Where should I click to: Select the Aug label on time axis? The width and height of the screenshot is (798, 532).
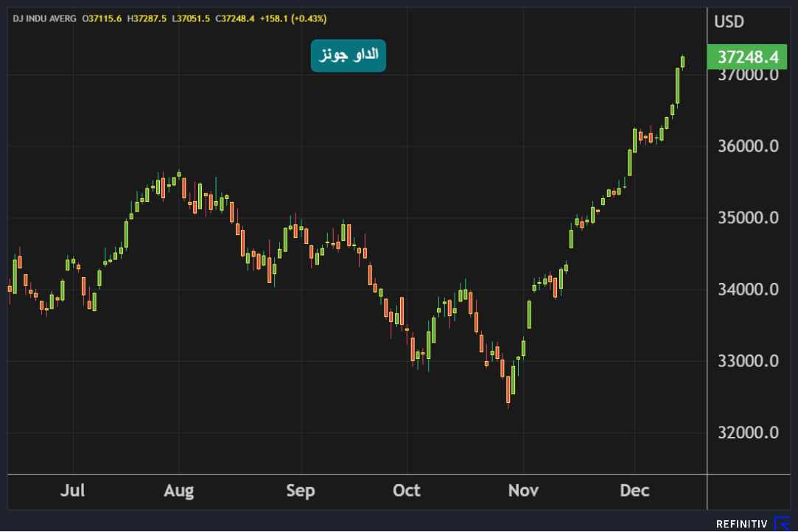pos(179,491)
